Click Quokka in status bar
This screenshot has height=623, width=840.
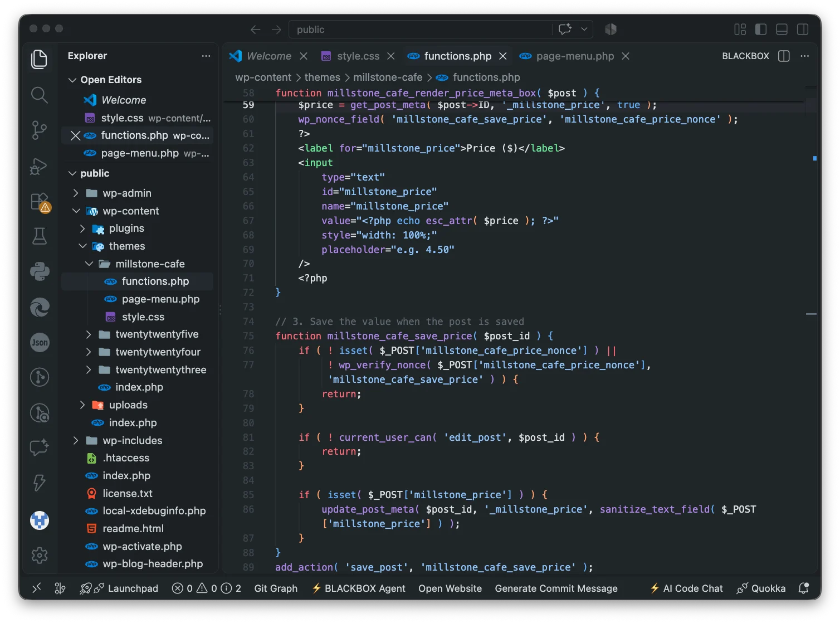click(x=761, y=588)
